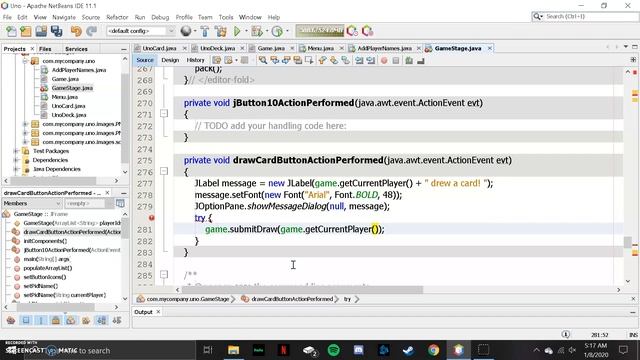
Task: Click the Shift Line Right editor icon
Action: pyautogui.click(x=371, y=60)
